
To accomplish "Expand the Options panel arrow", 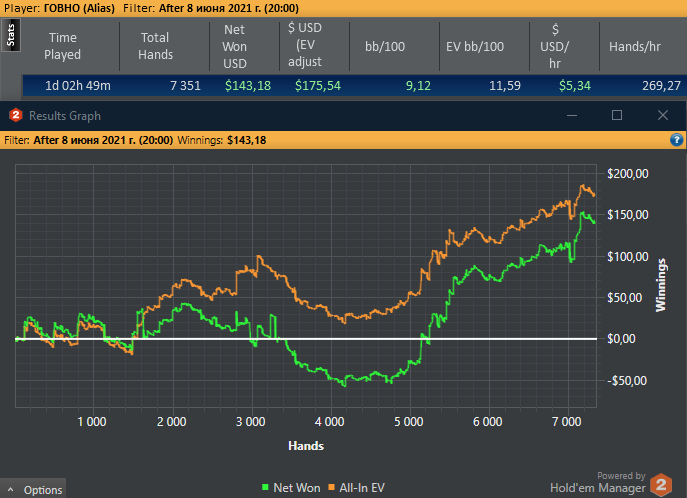I will coord(11,490).
